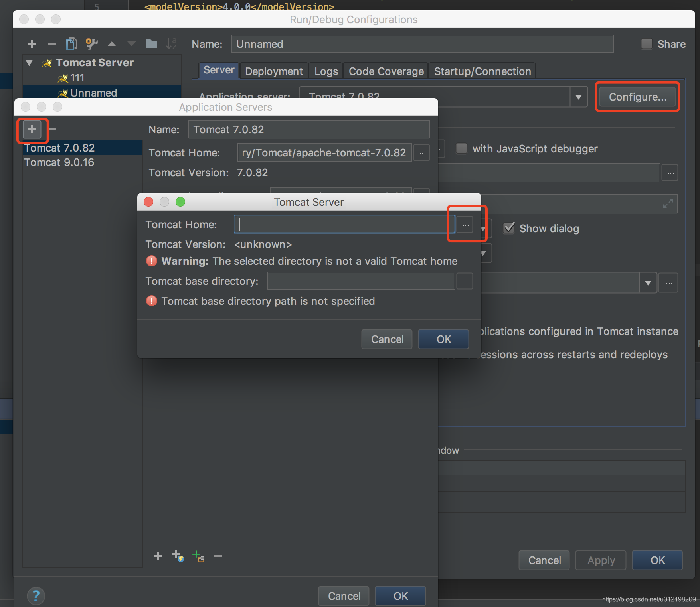Browse Tomcat Home path in Application Servers
Viewport: 700px width, 607px height.
422,153
